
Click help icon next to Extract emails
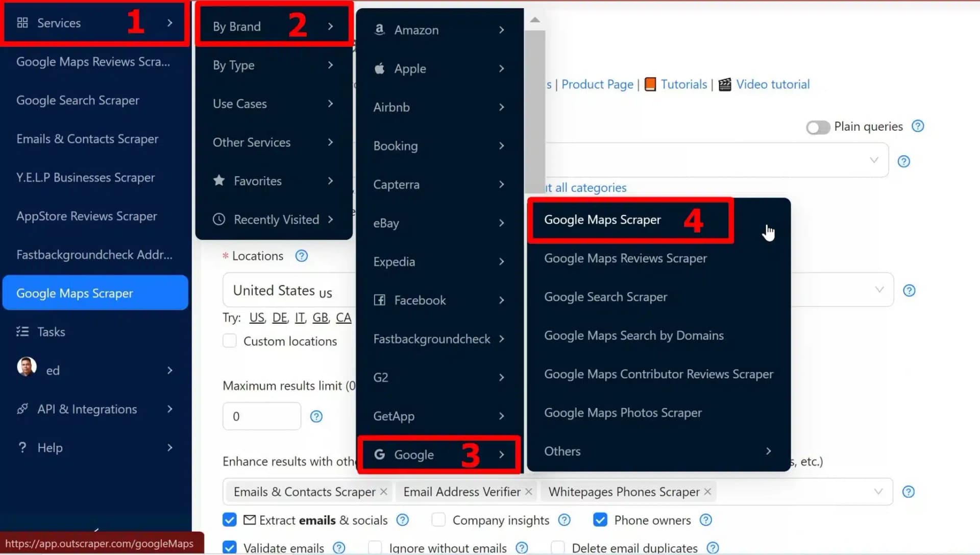pyautogui.click(x=403, y=520)
